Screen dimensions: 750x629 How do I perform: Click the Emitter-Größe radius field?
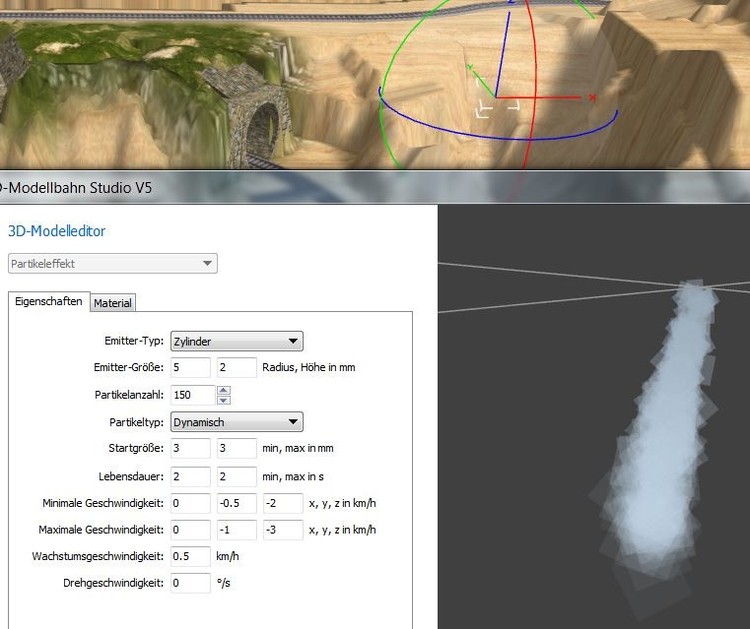click(190, 368)
